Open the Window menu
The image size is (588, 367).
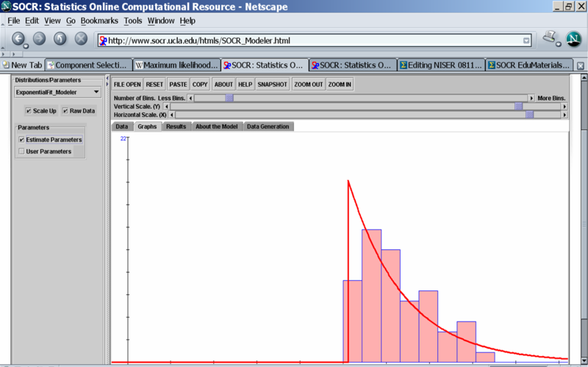[x=161, y=21]
